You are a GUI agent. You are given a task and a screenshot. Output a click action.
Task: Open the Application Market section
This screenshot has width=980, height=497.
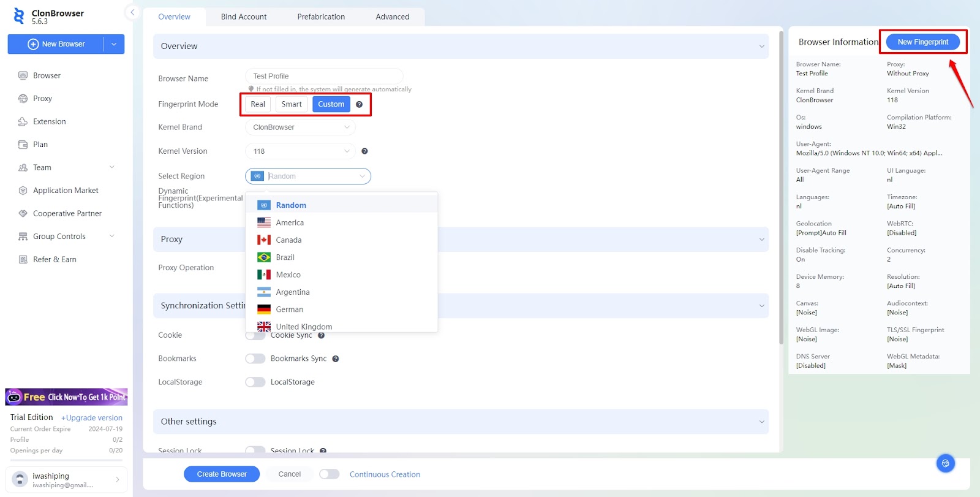66,190
